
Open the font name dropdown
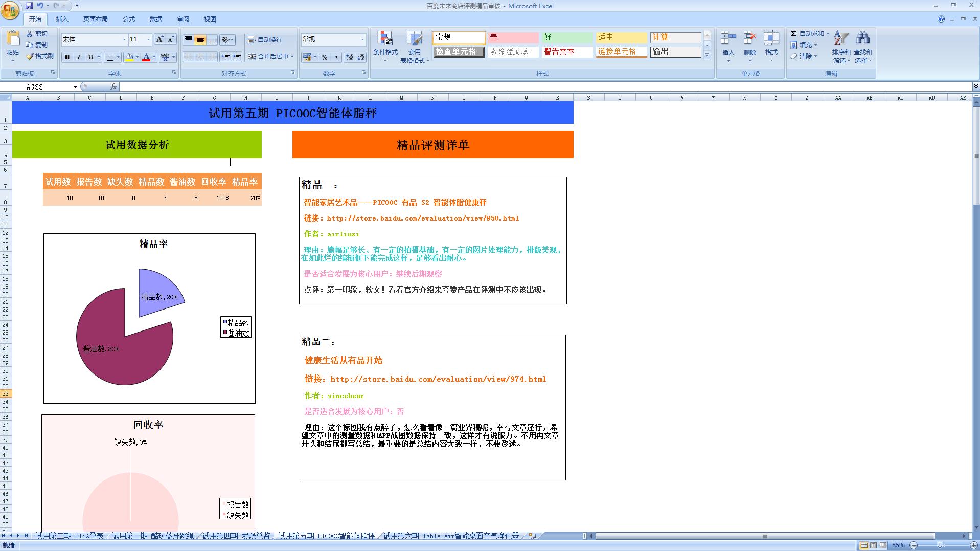[124, 40]
